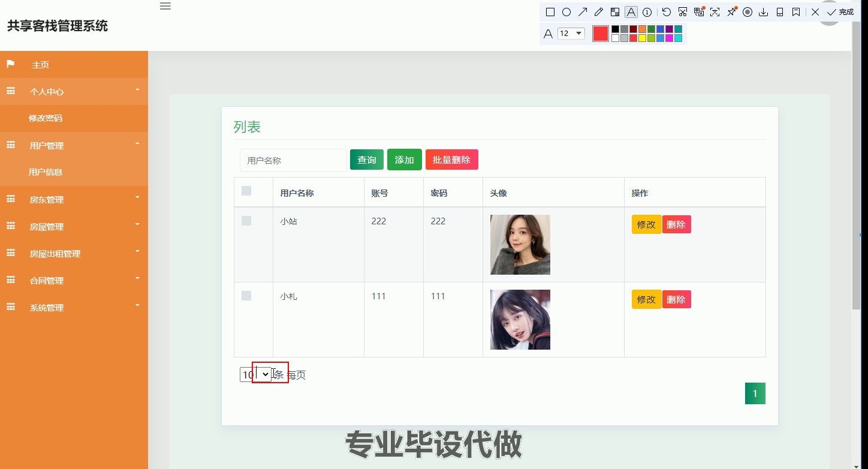Image resolution: width=868 pixels, height=469 pixels.
Task: Pick the white color swatch
Action: pos(615,38)
